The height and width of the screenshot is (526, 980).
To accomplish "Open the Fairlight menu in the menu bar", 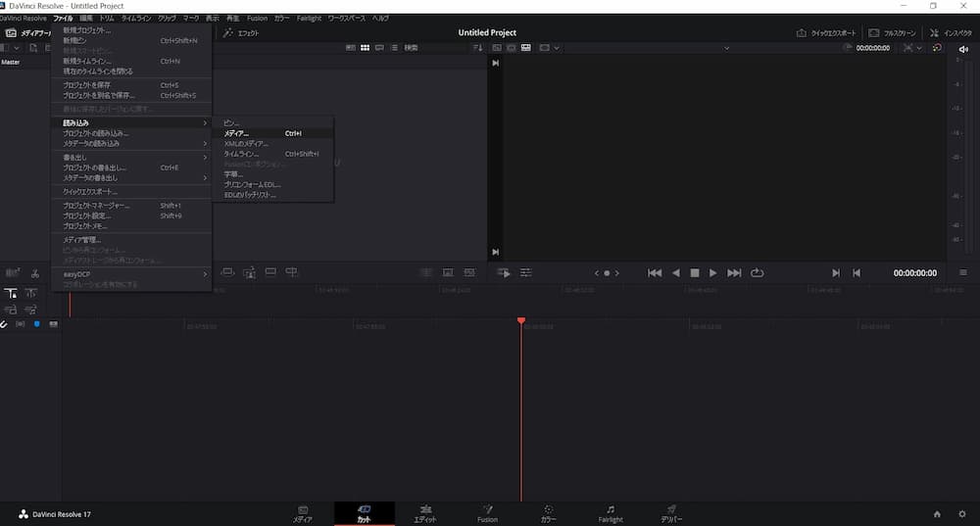I will 309,18.
